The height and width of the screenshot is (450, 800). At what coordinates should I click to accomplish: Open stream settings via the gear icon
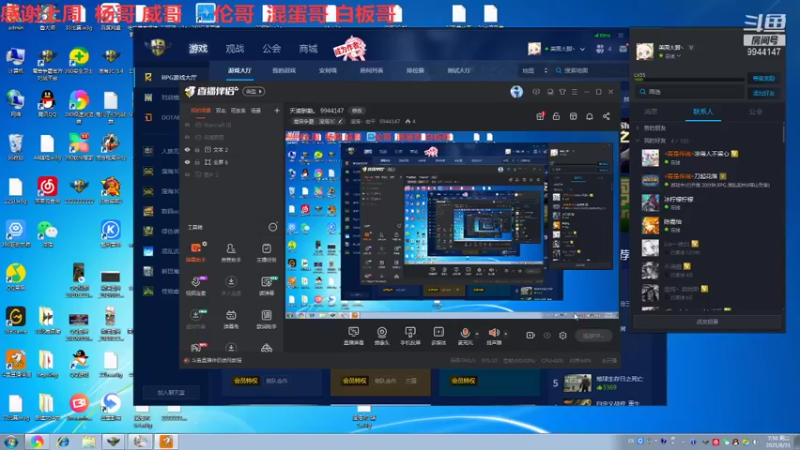click(x=563, y=335)
